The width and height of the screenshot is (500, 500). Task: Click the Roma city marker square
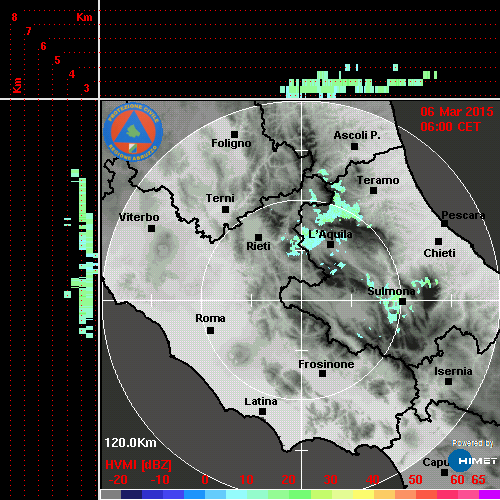210,330
